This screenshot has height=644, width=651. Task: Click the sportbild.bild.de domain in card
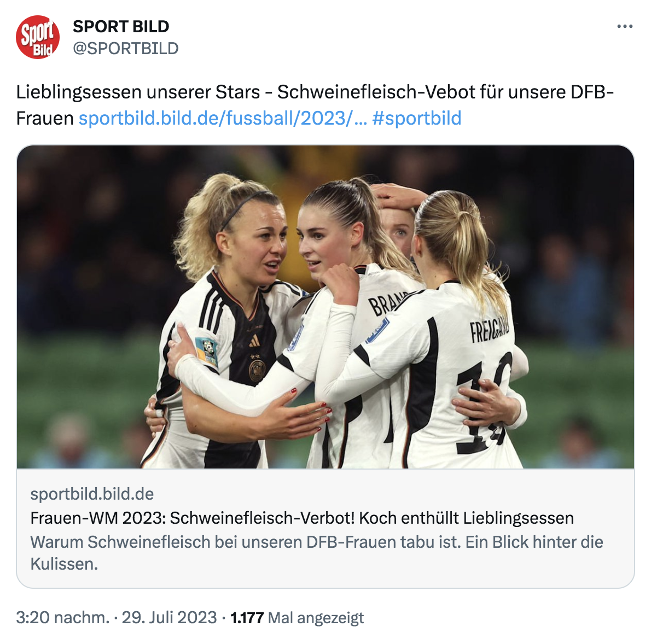point(92,494)
